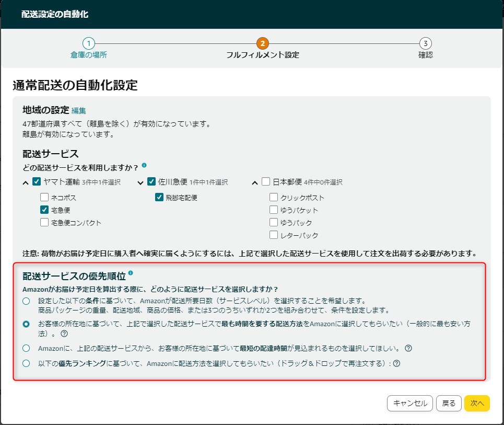Uncheck the 宅急便 option
This screenshot has width=504, height=425.
[44, 210]
